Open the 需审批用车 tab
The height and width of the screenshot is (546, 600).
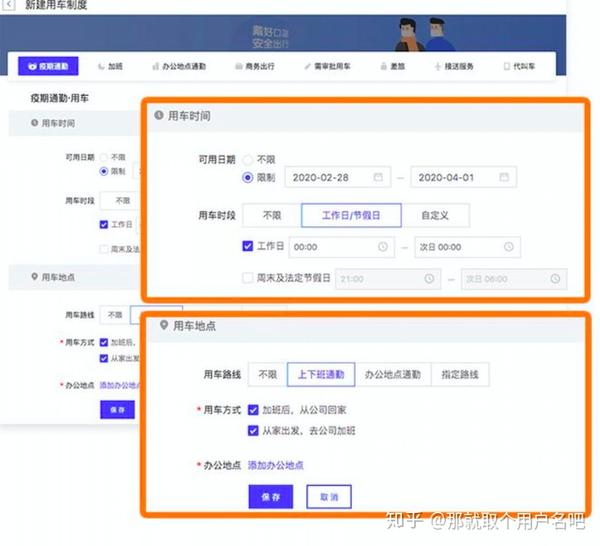click(328, 66)
